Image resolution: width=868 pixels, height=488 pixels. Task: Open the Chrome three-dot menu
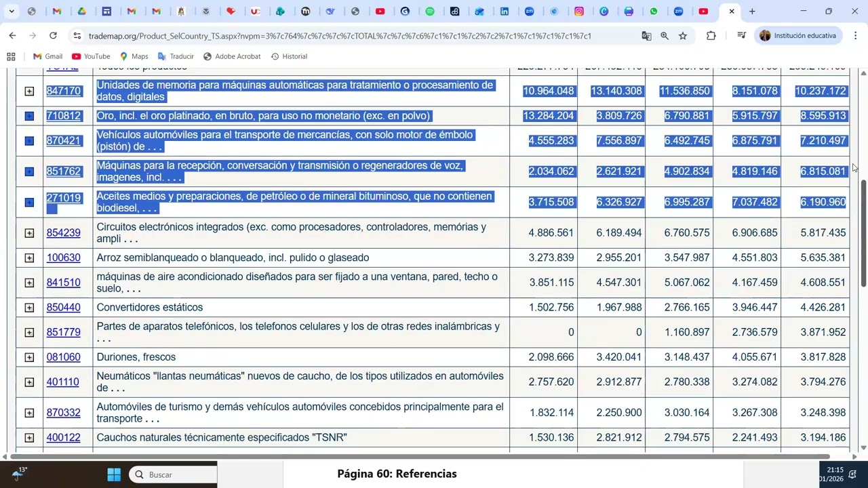pos(855,36)
